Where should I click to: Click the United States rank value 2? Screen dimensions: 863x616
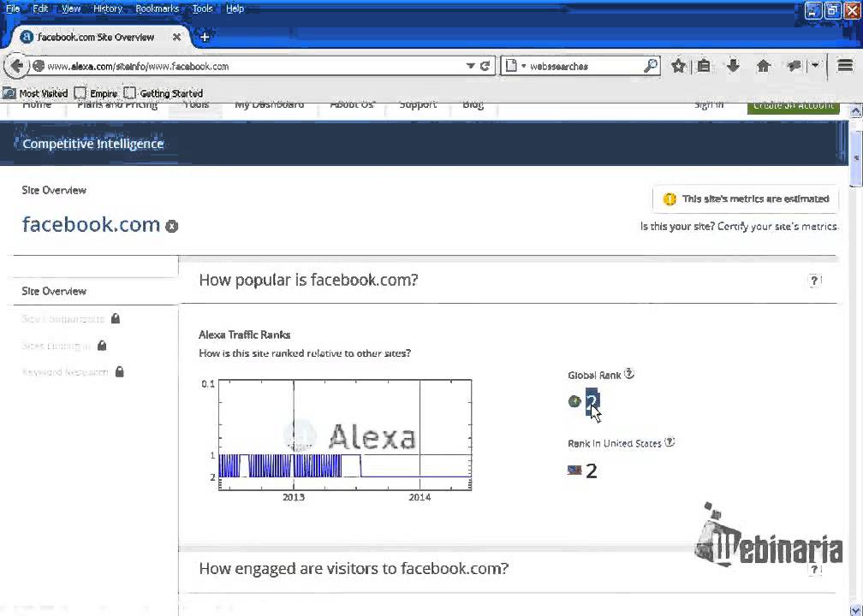tap(591, 471)
